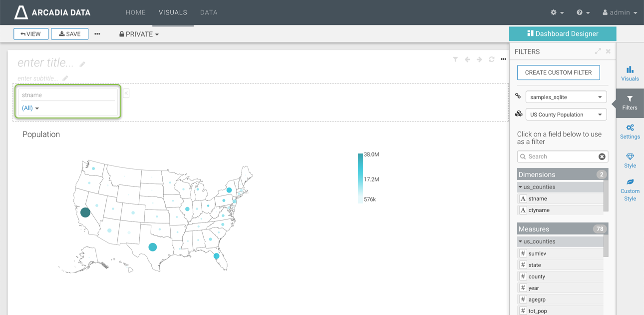Expand the Filters panel with arrows icon
This screenshot has height=315, width=644.
click(x=598, y=51)
